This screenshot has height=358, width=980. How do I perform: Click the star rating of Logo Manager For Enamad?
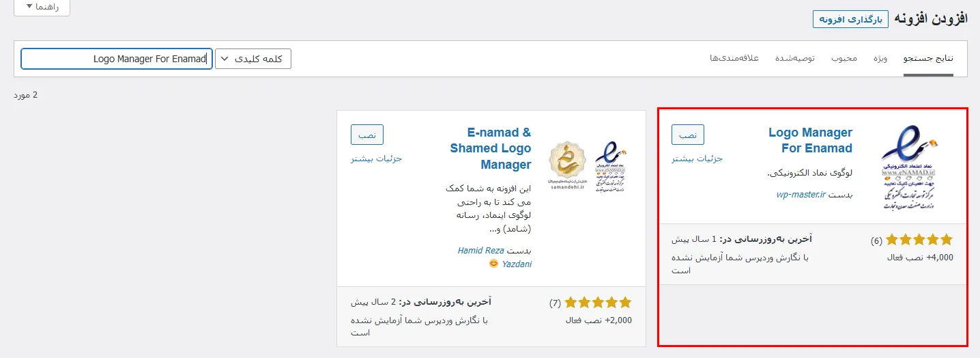click(x=919, y=240)
